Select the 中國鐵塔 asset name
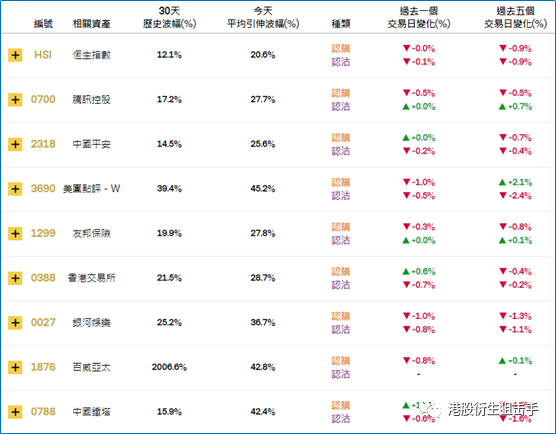Screen dimensions: 556x434 91,412
